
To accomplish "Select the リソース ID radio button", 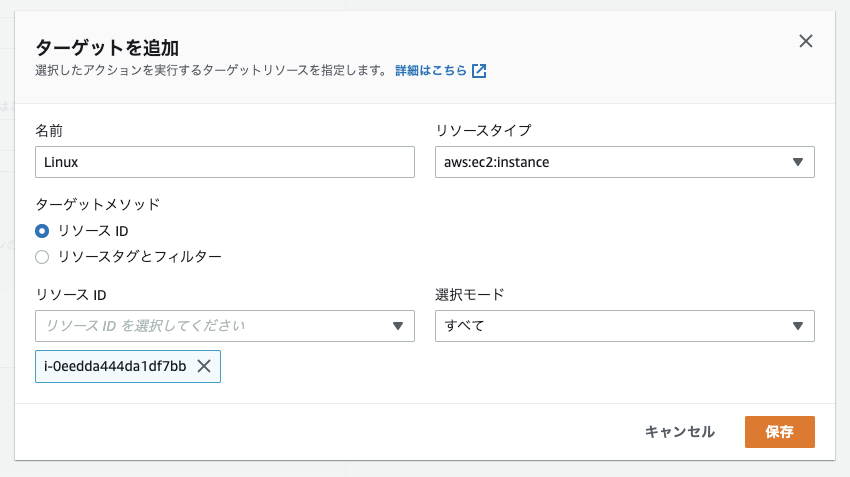I will (42, 231).
